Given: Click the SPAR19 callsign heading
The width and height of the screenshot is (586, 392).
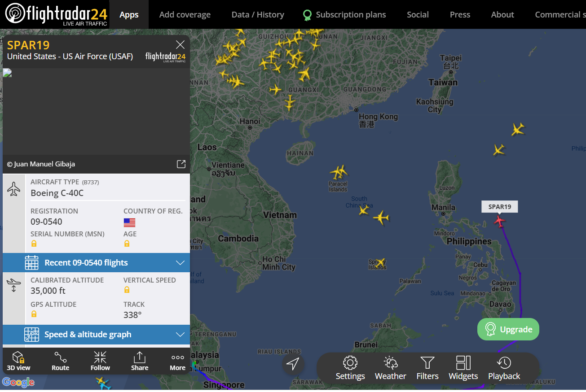Looking at the screenshot, I should pyautogui.click(x=28, y=45).
